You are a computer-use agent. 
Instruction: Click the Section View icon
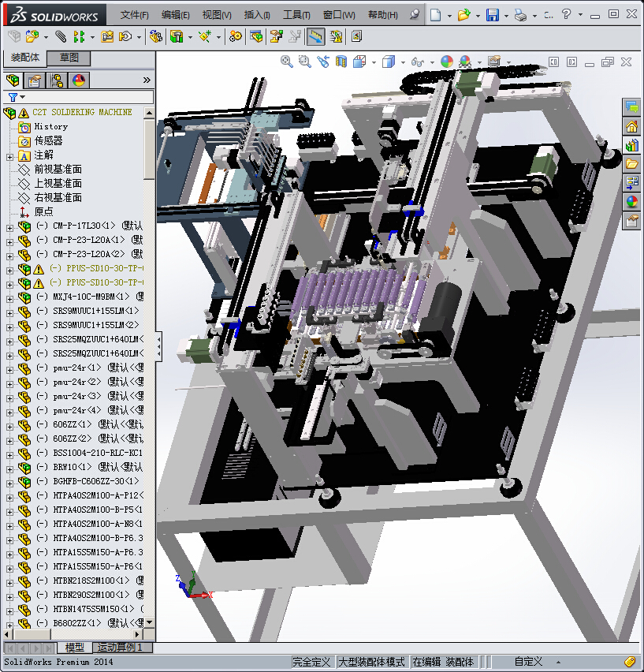341,62
